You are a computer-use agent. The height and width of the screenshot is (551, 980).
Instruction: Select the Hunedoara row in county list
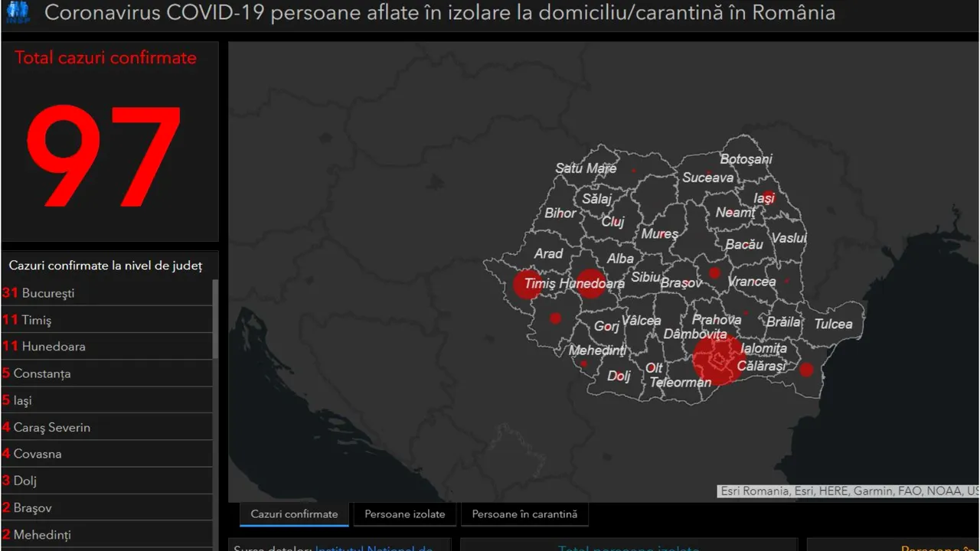click(x=107, y=347)
